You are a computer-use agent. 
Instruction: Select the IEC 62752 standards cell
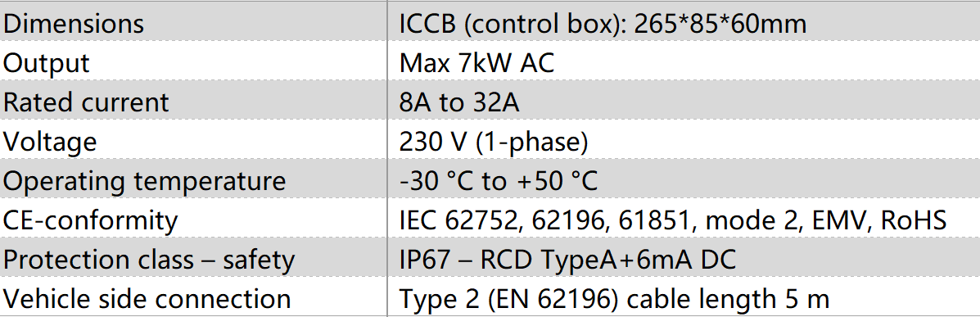click(684, 220)
